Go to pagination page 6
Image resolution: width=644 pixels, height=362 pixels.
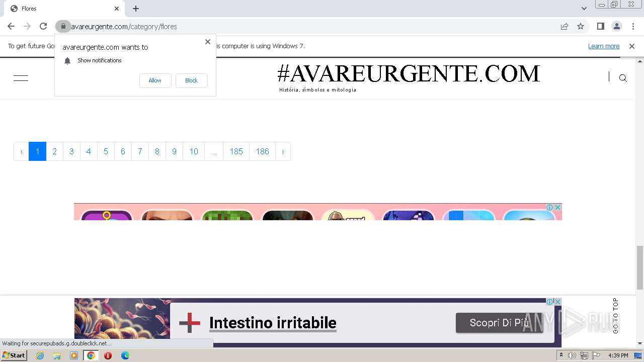(123, 151)
